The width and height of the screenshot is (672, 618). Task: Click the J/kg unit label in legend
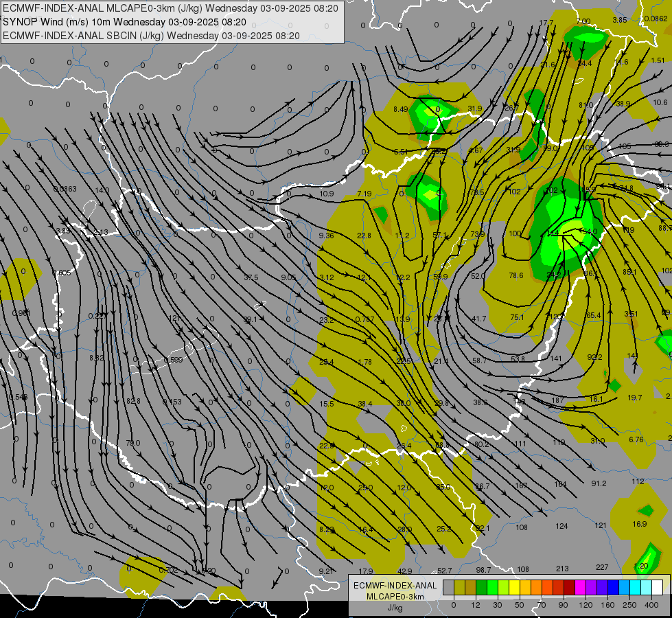tap(395, 608)
